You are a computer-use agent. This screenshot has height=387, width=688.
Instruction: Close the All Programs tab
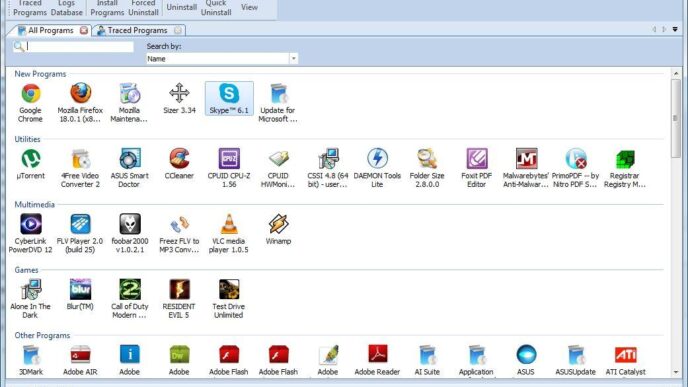coord(84,30)
